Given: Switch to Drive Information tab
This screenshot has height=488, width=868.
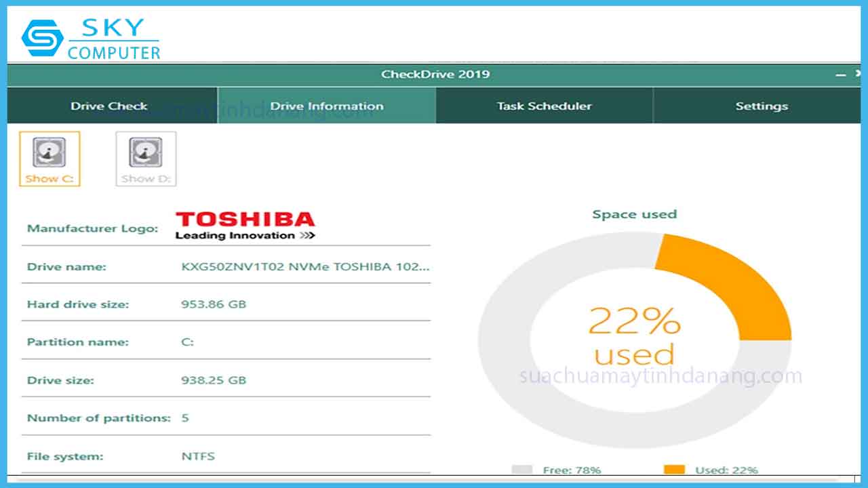Looking at the screenshot, I should pyautogui.click(x=327, y=106).
